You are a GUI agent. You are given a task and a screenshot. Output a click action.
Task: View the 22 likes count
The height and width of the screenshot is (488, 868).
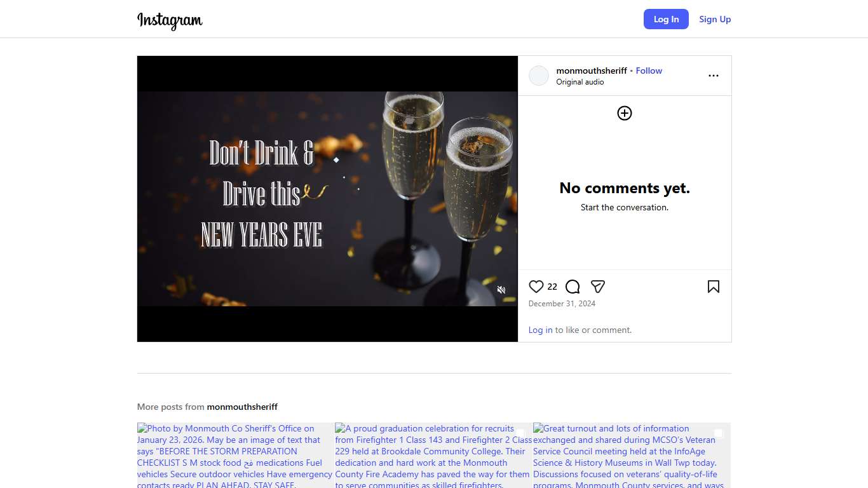[x=552, y=287]
